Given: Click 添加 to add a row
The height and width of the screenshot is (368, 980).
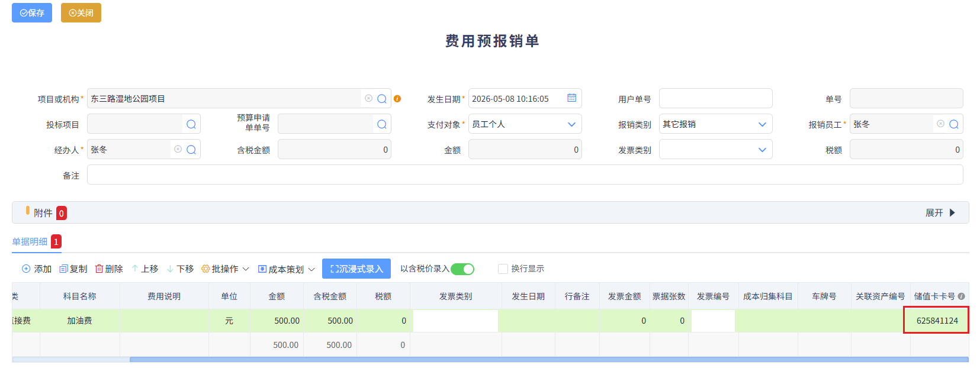Looking at the screenshot, I should [37, 269].
